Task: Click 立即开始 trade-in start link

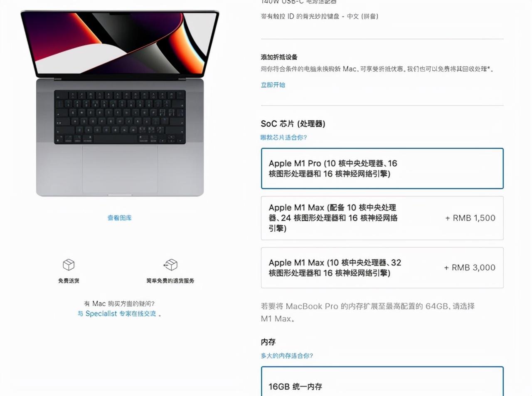Action: [x=273, y=85]
